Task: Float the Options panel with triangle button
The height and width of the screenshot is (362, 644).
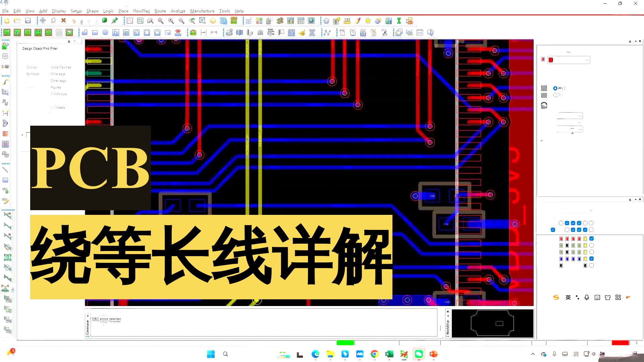Action: (635, 41)
